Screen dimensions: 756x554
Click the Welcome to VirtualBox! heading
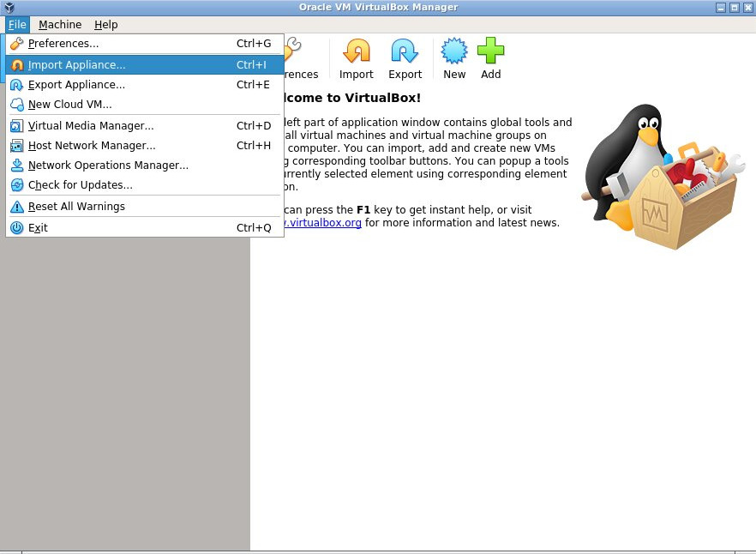pyautogui.click(x=352, y=98)
